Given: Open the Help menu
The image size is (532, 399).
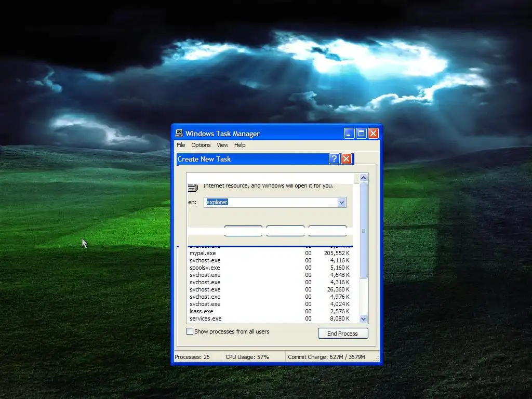Looking at the screenshot, I should click(x=240, y=145).
